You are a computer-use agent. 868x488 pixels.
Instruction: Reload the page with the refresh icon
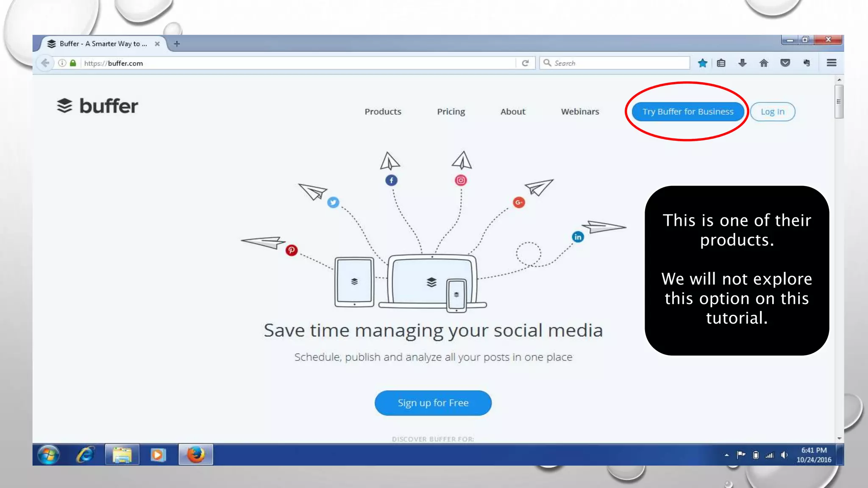click(x=525, y=63)
